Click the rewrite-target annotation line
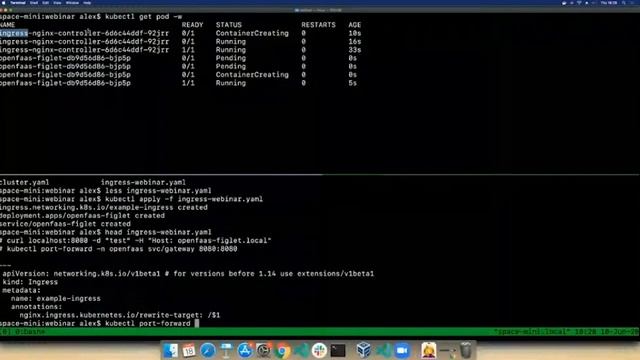Screen dimensions: 640x360 [x=120, y=315]
